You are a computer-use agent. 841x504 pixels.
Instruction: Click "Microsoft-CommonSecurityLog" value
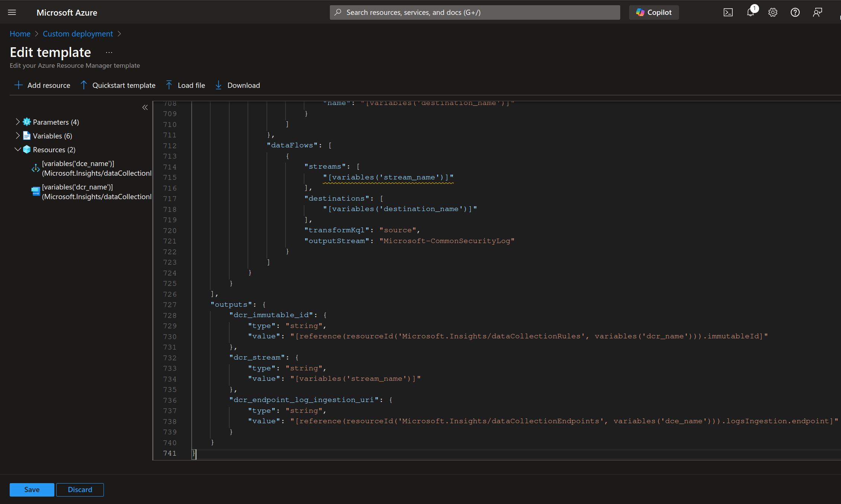(447, 241)
